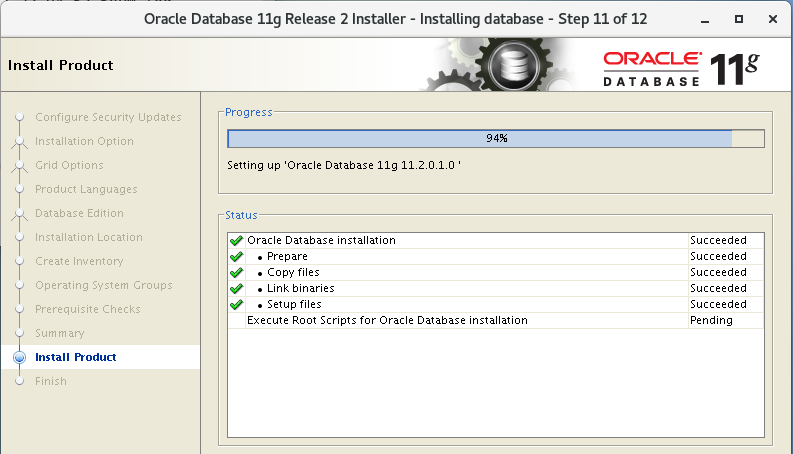Select Grid Options step in sidebar
The width and height of the screenshot is (793, 454).
click(69, 165)
